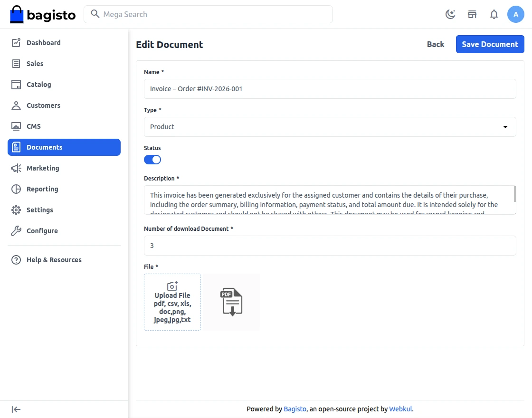Open Documents menu item

click(64, 147)
